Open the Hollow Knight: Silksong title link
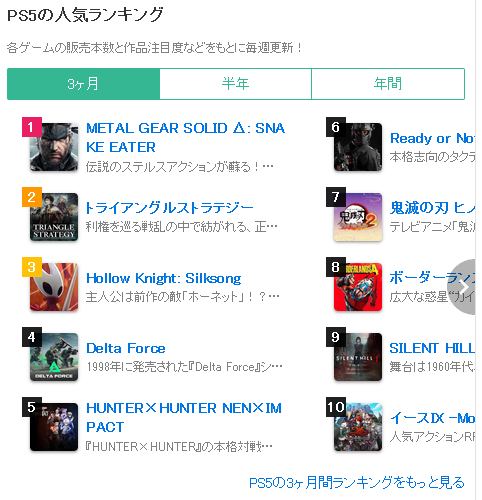This screenshot has width=482, height=500. click(164, 278)
